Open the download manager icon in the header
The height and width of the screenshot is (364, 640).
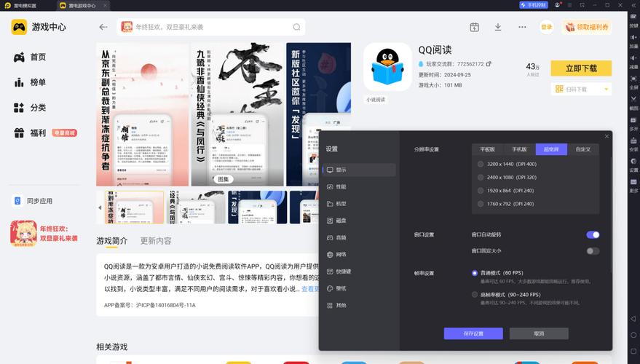tap(498, 27)
